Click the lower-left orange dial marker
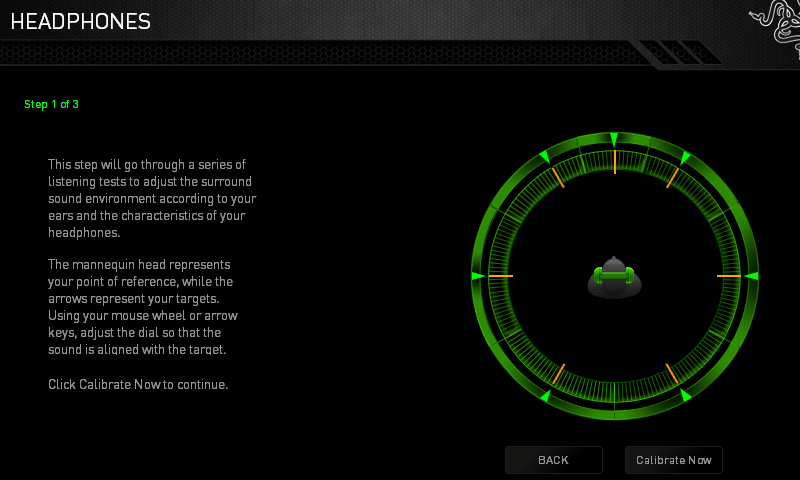Image resolution: width=800 pixels, height=480 pixels. 559,374
